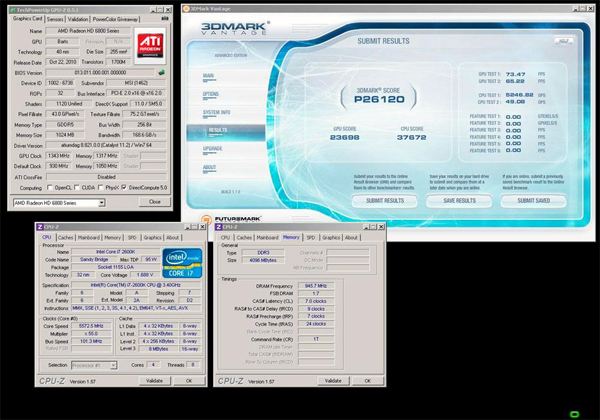
Task: Open UPGRADE in the 3DMark sidebar
Action: [x=213, y=150]
